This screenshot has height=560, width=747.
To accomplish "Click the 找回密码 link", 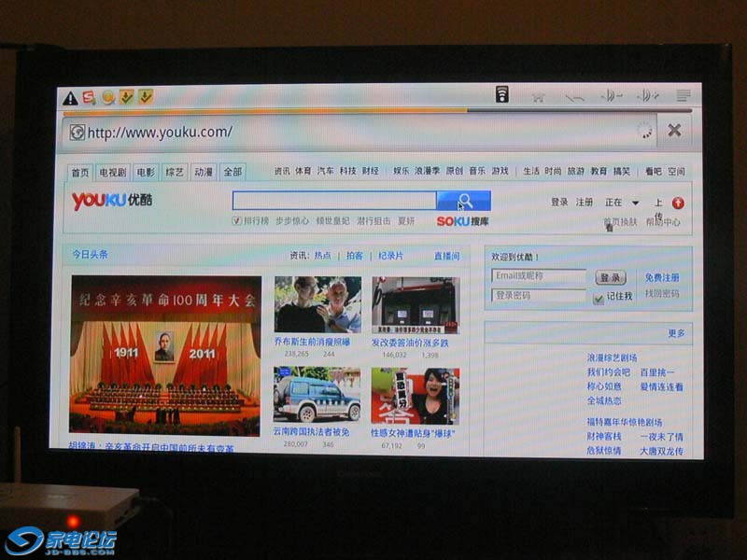I will (662, 294).
